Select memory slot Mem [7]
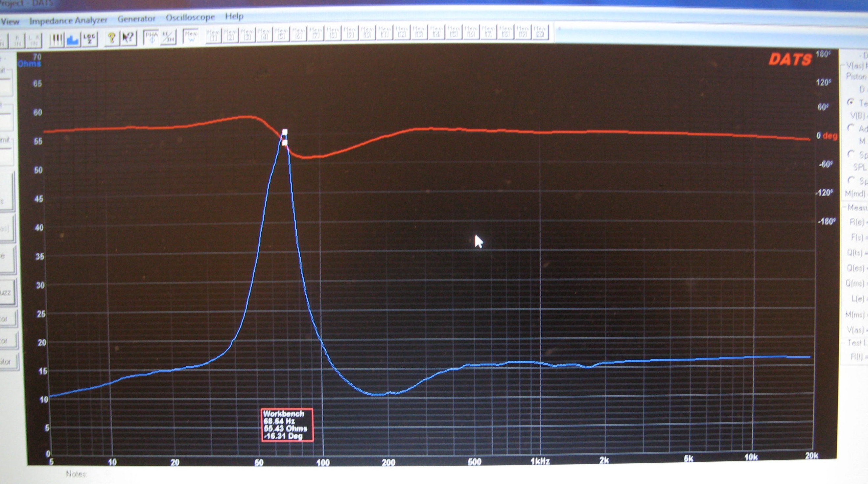868x484 pixels. [x=316, y=34]
